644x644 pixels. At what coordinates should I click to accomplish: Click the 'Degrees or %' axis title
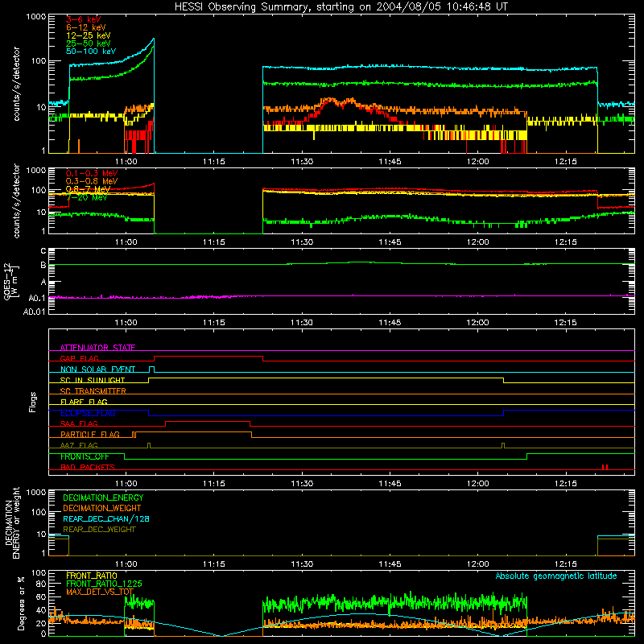tap(21, 603)
